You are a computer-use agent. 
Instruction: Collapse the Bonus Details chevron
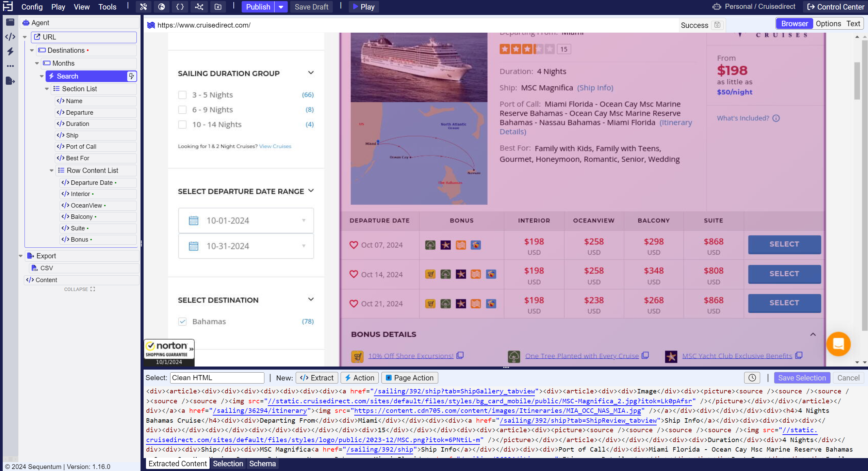[x=813, y=334]
